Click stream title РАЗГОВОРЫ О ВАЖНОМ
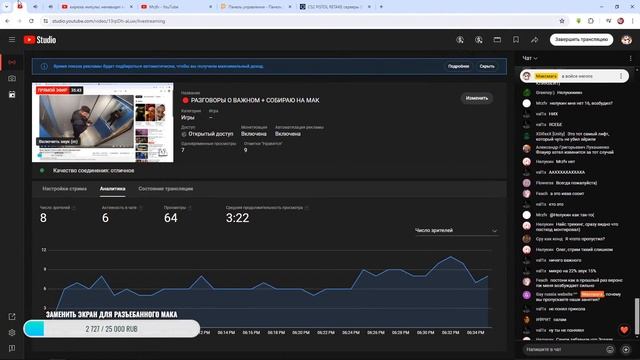 pos(255,100)
